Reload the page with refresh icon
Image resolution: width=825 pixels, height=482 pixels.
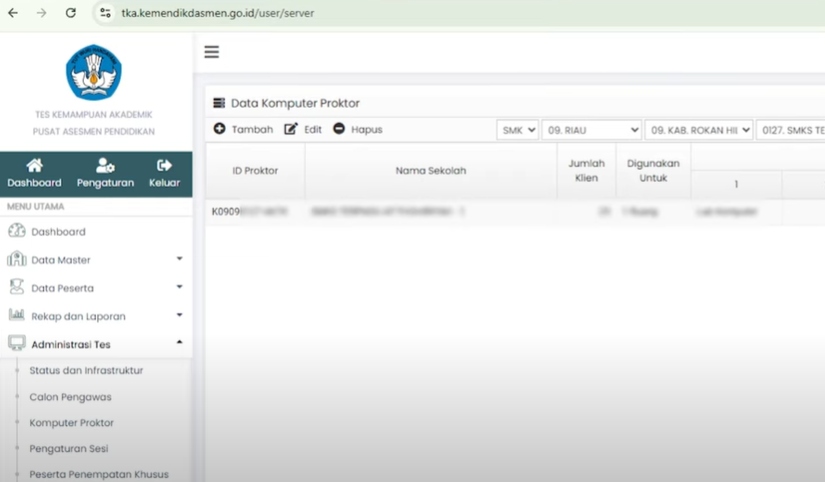coord(71,13)
